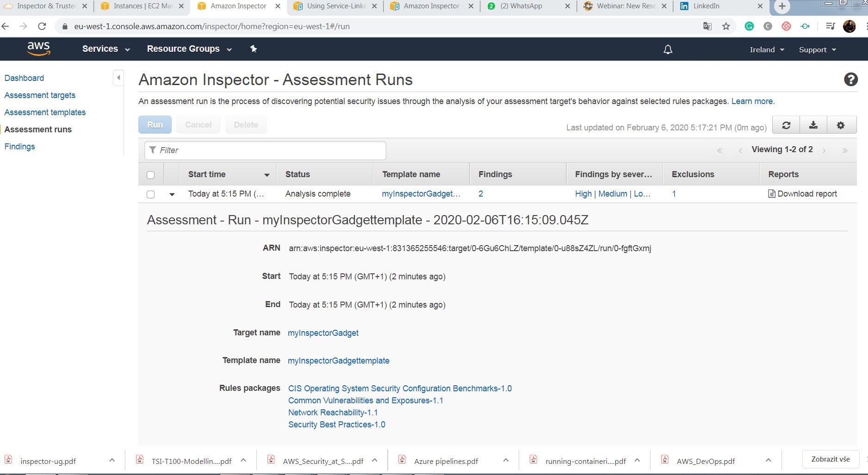
Task: Collapse the expanded run details row arrow
Action: click(172, 194)
